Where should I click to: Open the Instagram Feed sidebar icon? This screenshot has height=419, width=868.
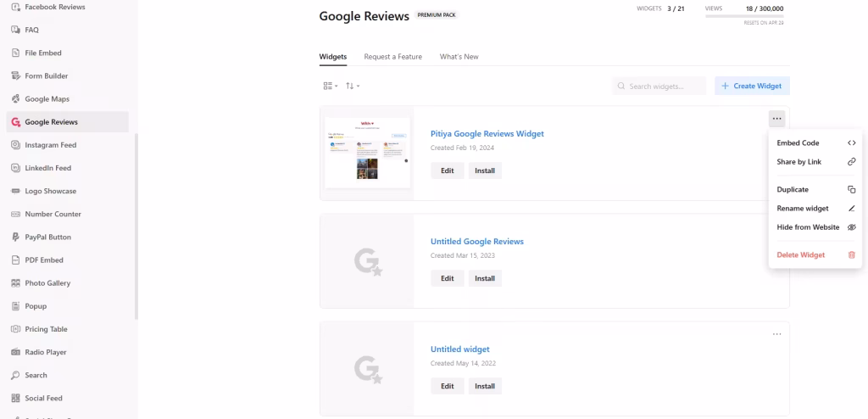click(x=15, y=145)
